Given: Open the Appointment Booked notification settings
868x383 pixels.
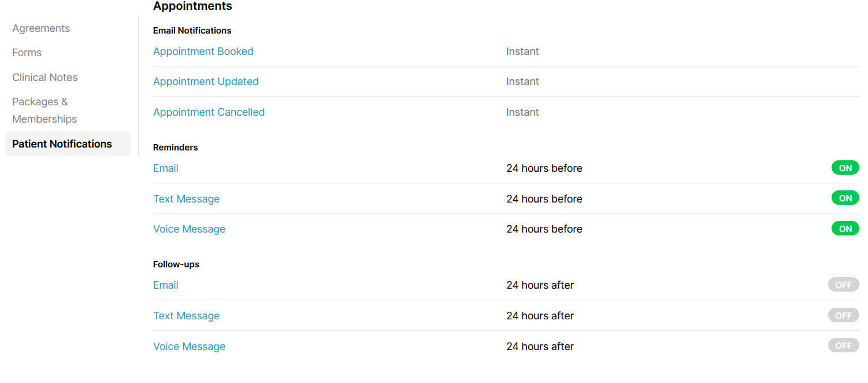Looking at the screenshot, I should 203,51.
